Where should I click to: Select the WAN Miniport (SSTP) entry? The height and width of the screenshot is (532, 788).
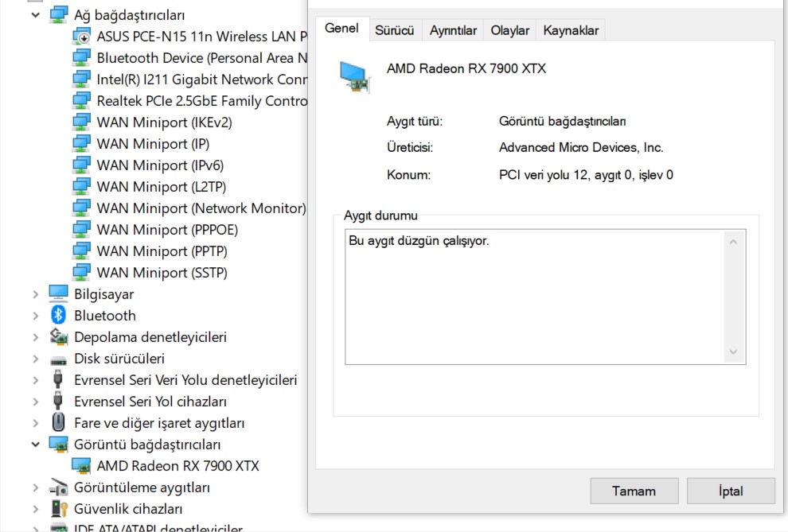(x=162, y=273)
